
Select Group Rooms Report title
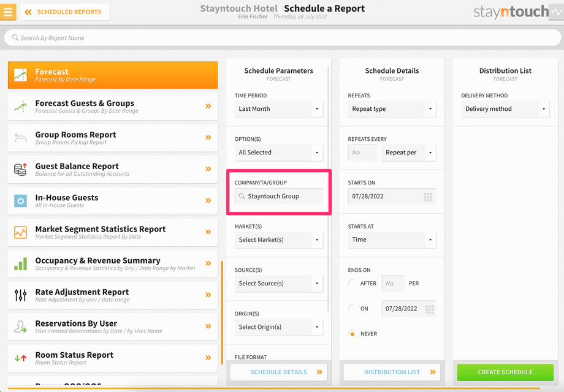click(x=75, y=135)
